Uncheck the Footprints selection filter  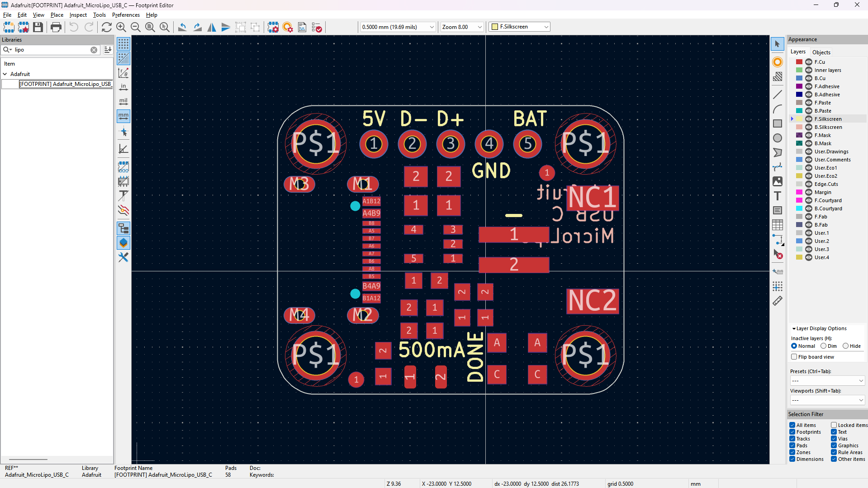[x=793, y=431]
